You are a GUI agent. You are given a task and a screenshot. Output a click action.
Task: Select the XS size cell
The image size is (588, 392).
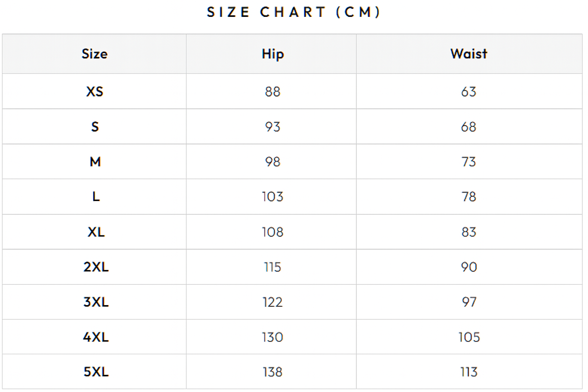[95, 91]
